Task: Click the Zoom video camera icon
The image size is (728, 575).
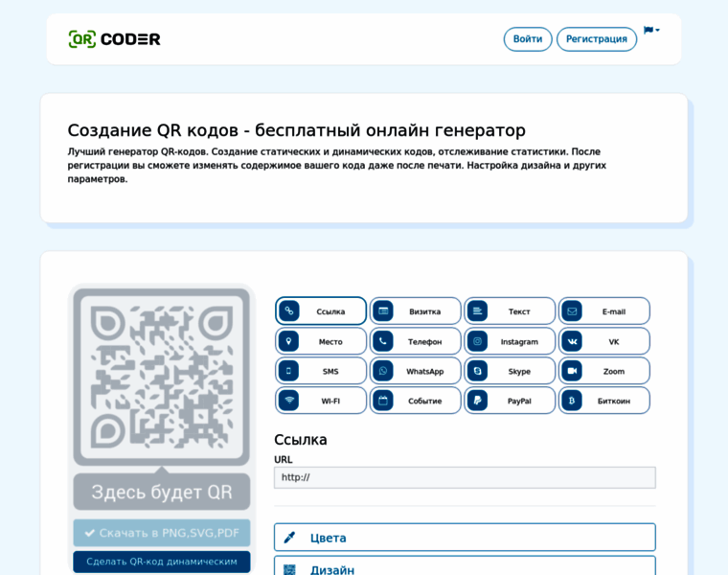Action: (x=572, y=371)
